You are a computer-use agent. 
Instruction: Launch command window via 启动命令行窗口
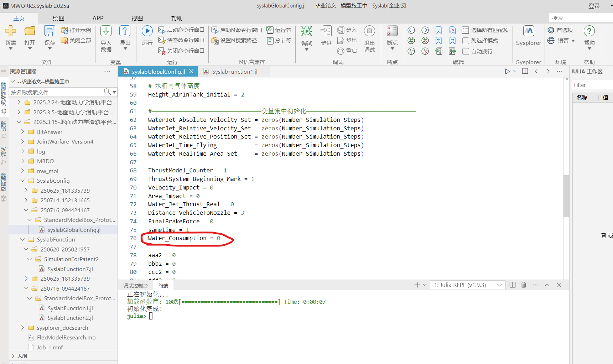pyautogui.click(x=181, y=30)
